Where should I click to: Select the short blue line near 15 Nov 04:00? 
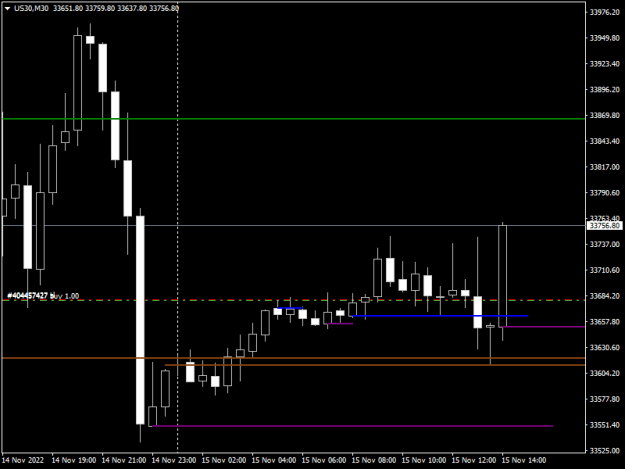coord(290,308)
